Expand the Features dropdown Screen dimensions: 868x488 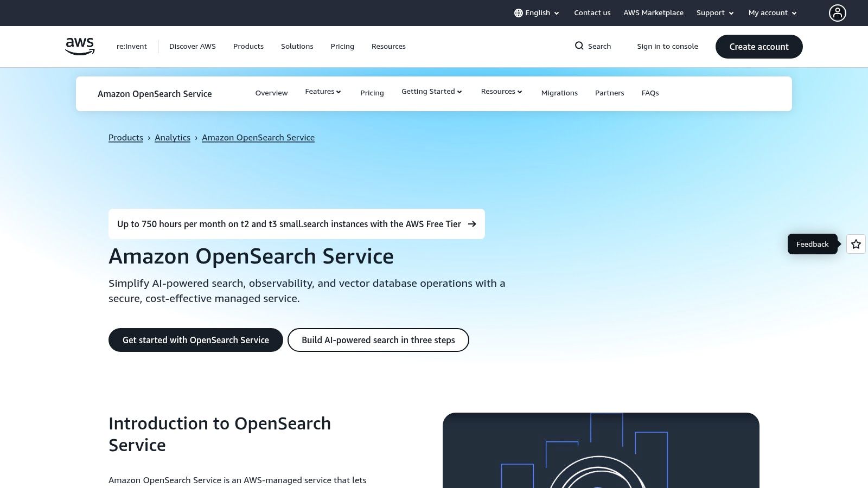pyautogui.click(x=323, y=92)
